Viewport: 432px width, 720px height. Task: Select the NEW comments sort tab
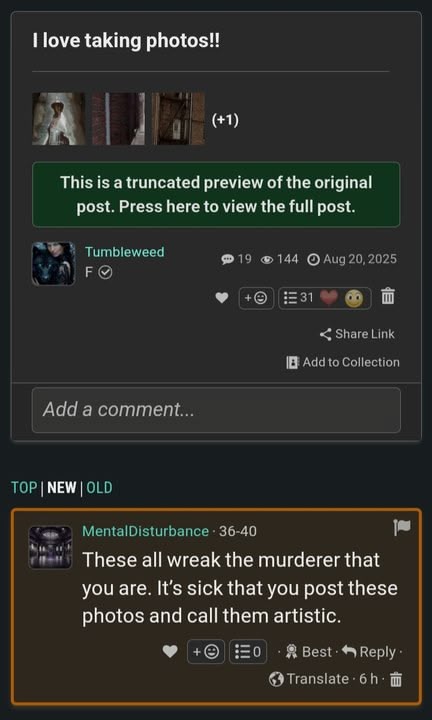[62, 488]
